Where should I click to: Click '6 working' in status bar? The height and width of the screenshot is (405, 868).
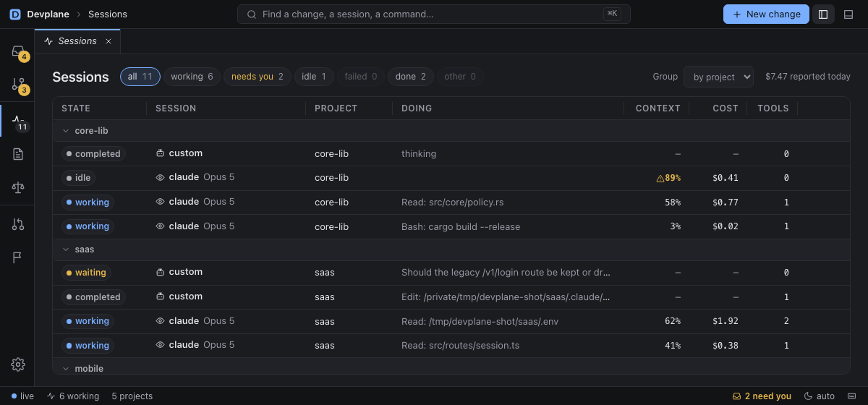73,396
